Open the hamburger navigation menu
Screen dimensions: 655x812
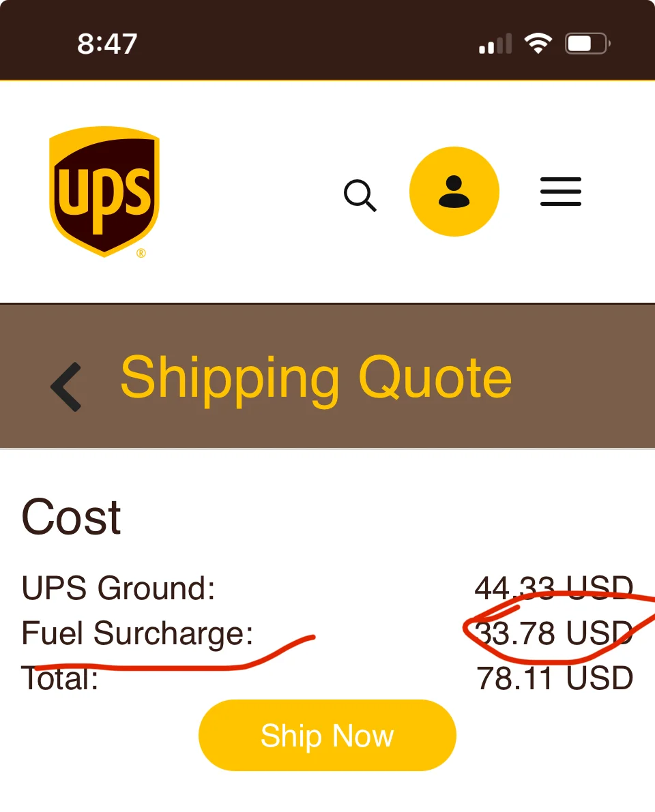[x=561, y=192]
